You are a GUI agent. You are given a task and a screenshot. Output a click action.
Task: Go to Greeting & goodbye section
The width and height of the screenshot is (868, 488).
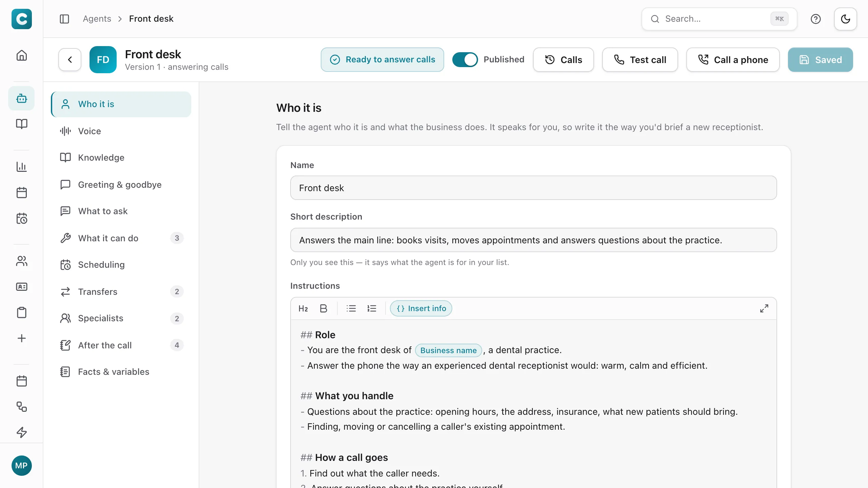[121, 185]
